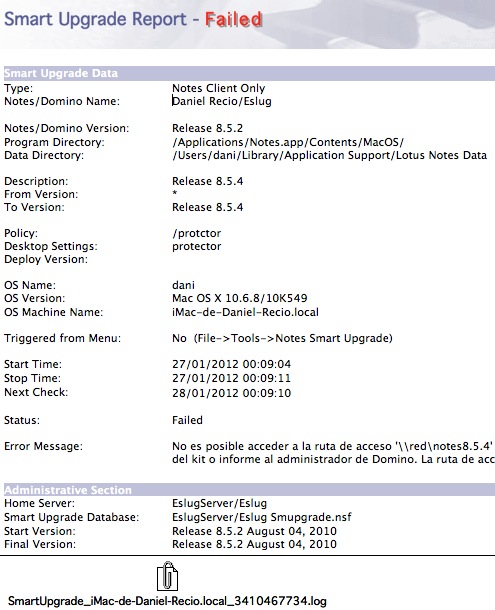
Task: Click the 'OS Machine Name:' label
Action: [x=53, y=312]
